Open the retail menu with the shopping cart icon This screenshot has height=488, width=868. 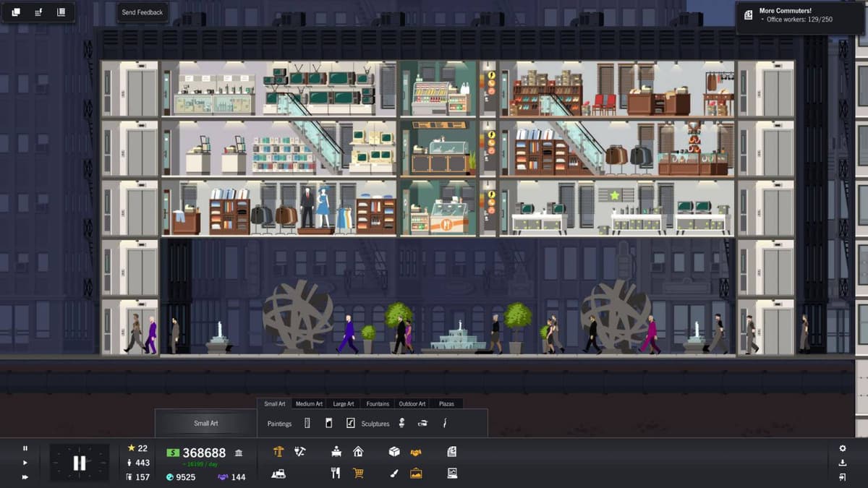[x=358, y=473]
